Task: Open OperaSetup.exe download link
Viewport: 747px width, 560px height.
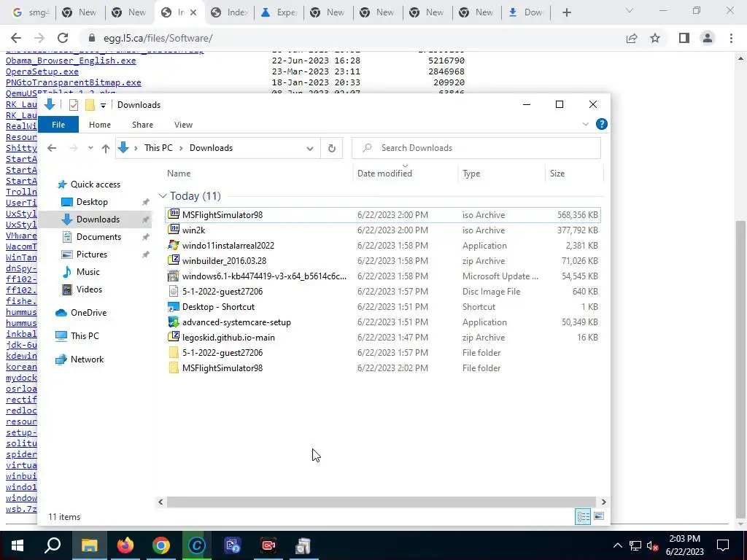Action: [42, 71]
